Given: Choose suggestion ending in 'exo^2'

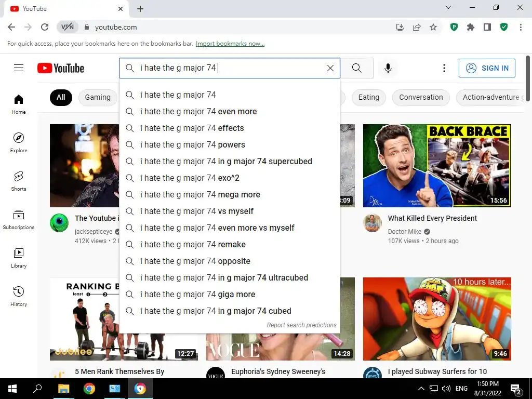Looking at the screenshot, I should (x=230, y=178).
